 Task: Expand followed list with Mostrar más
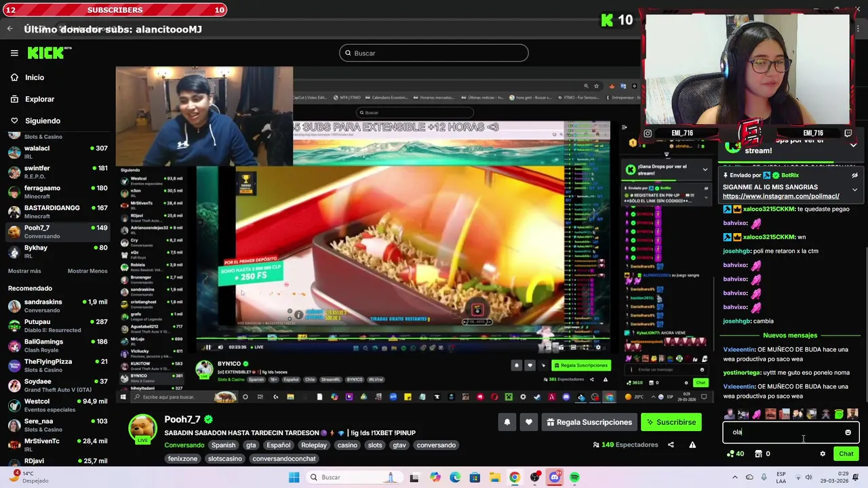(24, 271)
